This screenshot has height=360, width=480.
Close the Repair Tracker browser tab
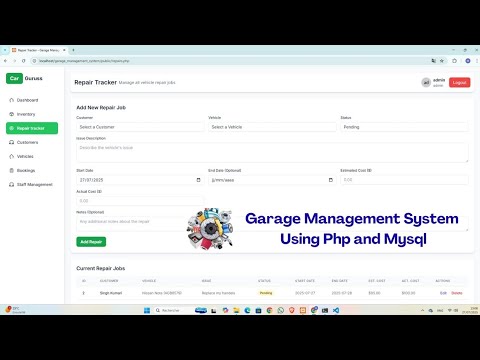click(64, 50)
